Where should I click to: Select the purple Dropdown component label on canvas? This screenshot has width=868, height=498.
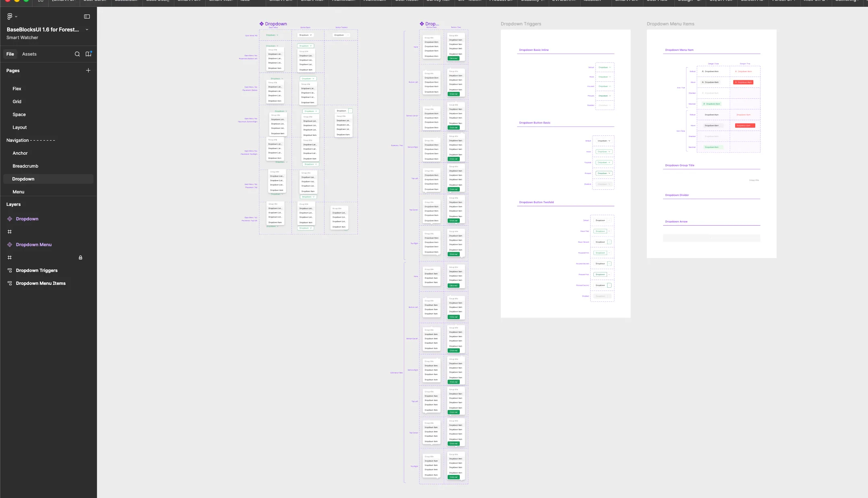276,24
